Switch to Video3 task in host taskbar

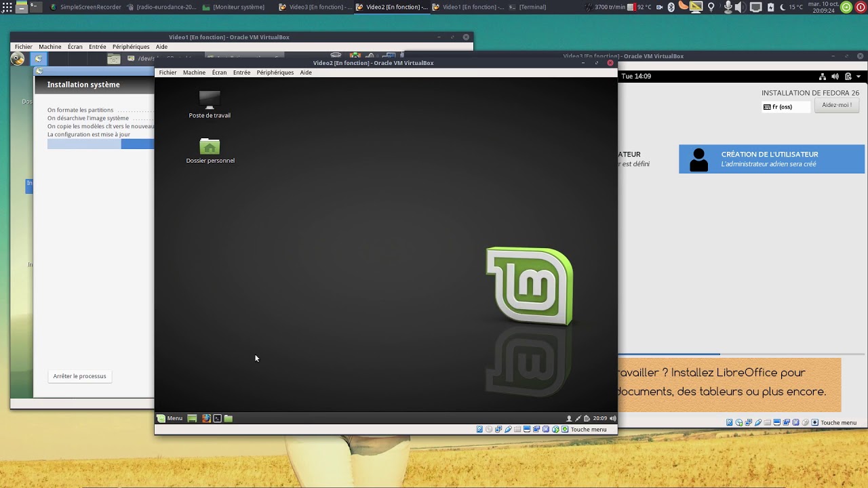click(315, 7)
